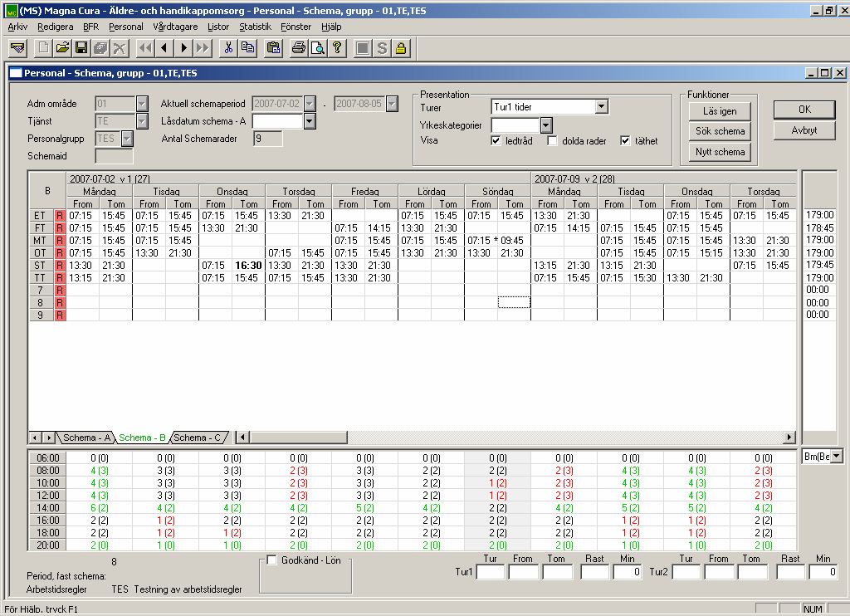Viewport: 850px width, 616px height.
Task: Go to next record right arrow
Action: 183,48
